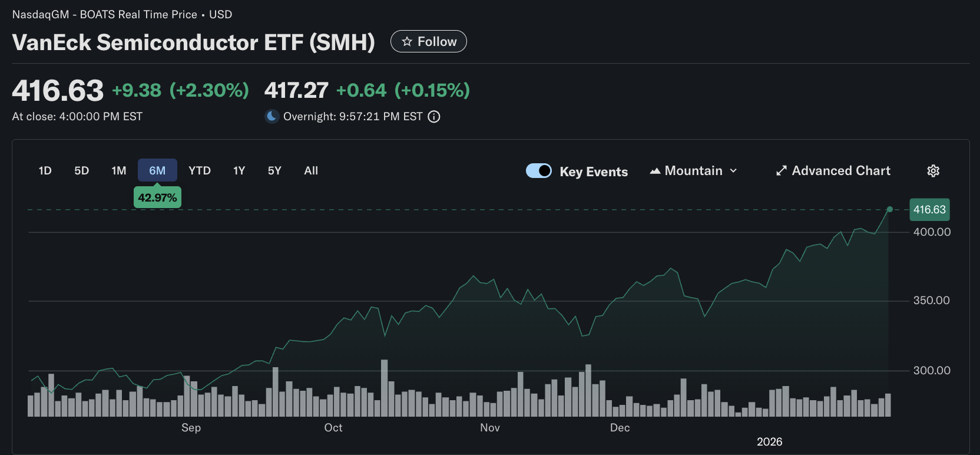
Task: Click the Advanced Chart expand arrows icon
Action: pyautogui.click(x=781, y=170)
